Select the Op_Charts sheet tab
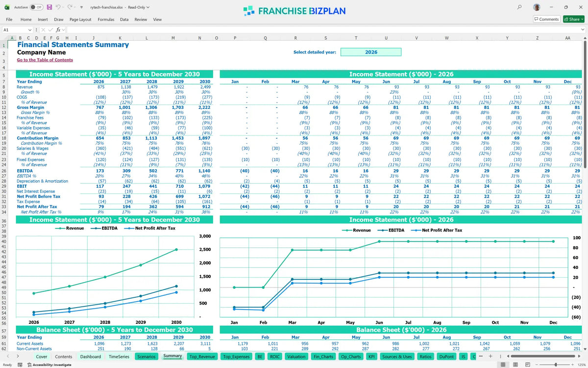 point(351,357)
